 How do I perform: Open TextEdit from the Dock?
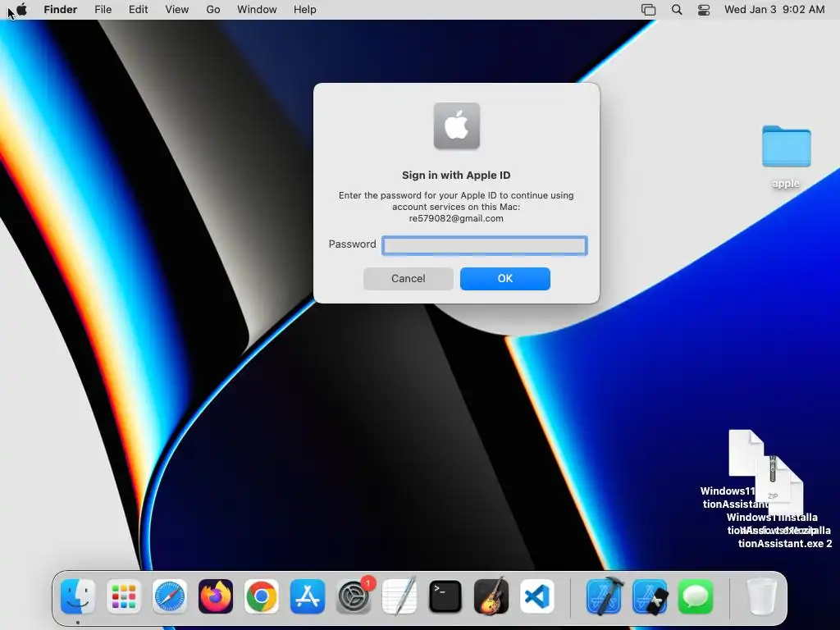tap(399, 596)
